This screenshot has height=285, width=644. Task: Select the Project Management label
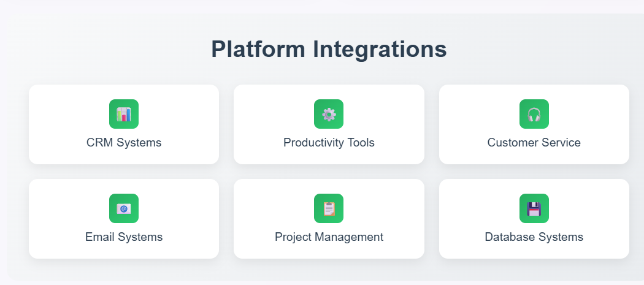click(329, 237)
